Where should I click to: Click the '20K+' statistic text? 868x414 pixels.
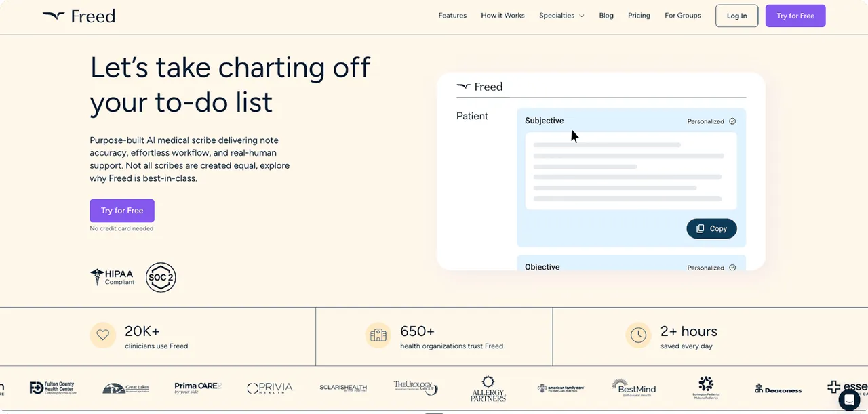142,331
